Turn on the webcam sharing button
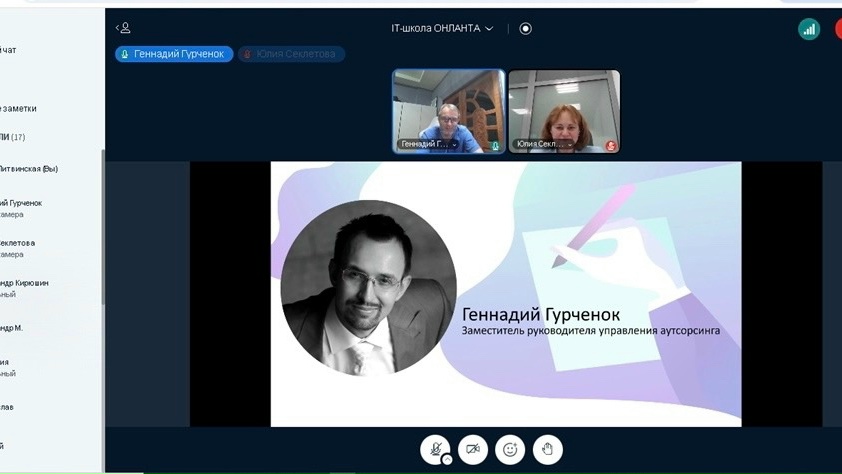 [x=473, y=449]
